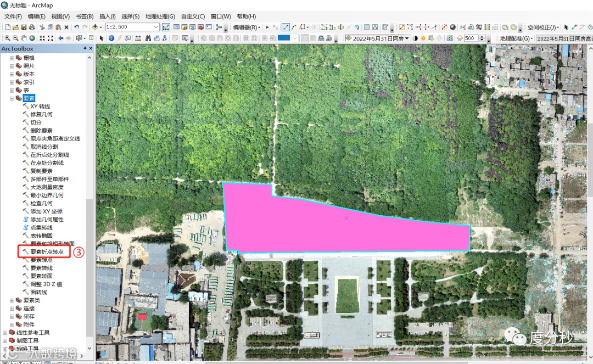Open the 添加几何属性 tool
This screenshot has height=364, width=593.
(x=47, y=219)
